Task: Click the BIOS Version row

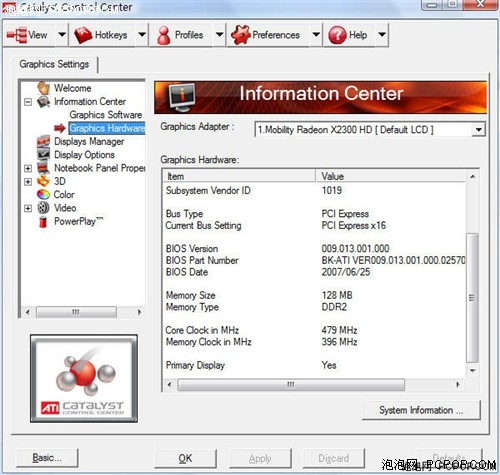Action: 314,248
